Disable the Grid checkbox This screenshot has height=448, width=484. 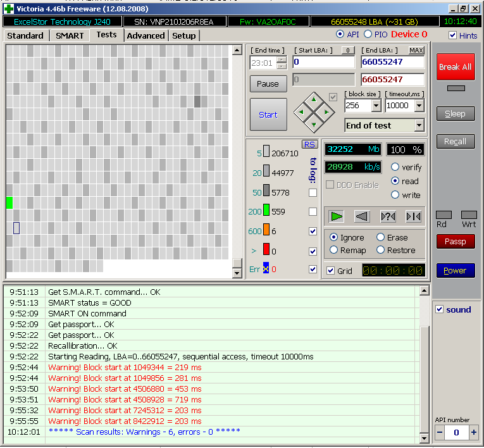click(331, 271)
